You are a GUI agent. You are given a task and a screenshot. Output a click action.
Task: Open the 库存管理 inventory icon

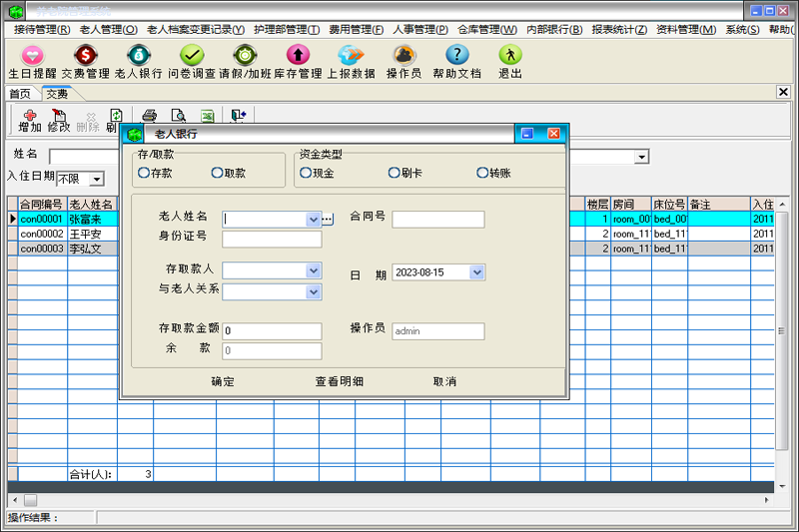point(298,62)
